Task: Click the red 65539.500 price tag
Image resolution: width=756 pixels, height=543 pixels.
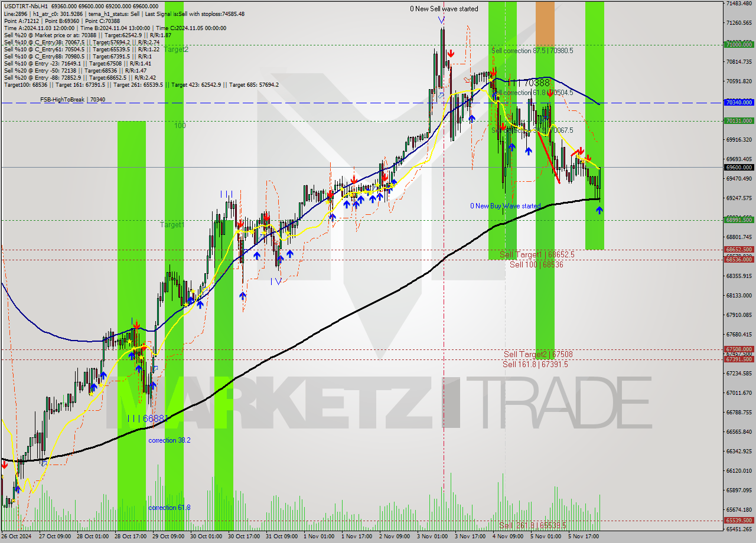Action: click(738, 521)
